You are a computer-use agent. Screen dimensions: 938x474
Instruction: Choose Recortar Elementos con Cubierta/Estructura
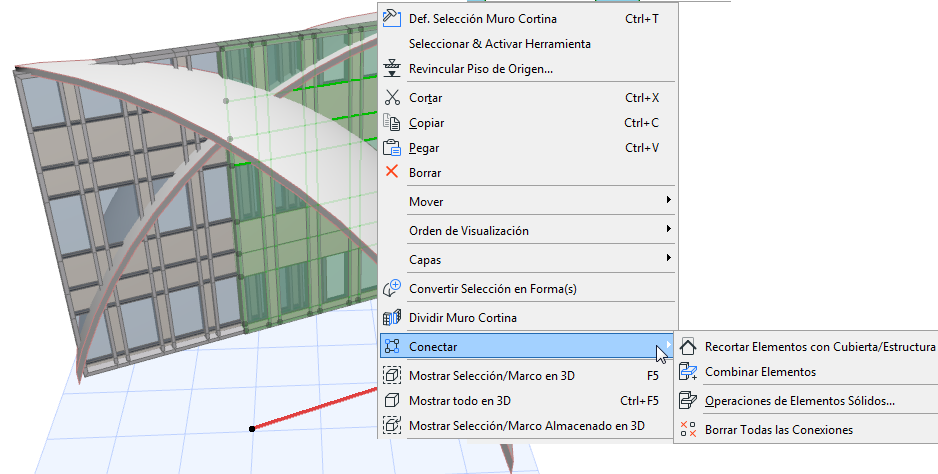[806, 347]
